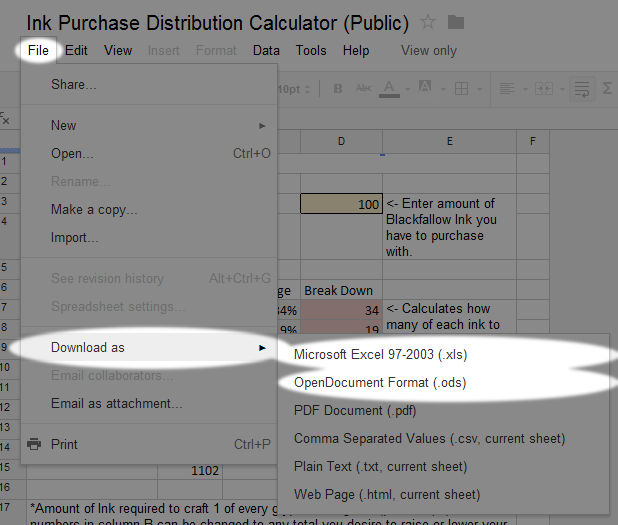Viewport: 618px width, 525px height.
Task: Expand the align dropdown arrow
Action: pyautogui.click(x=525, y=89)
